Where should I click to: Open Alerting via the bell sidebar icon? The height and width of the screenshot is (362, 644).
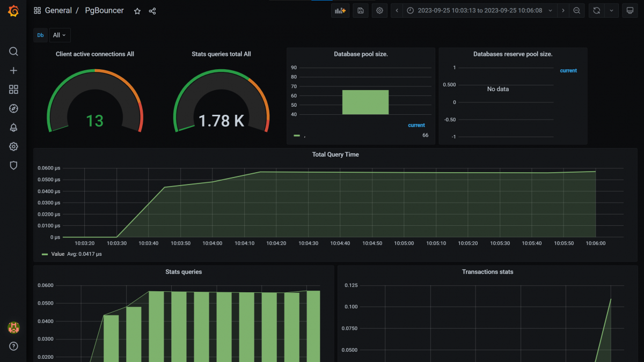click(x=13, y=127)
